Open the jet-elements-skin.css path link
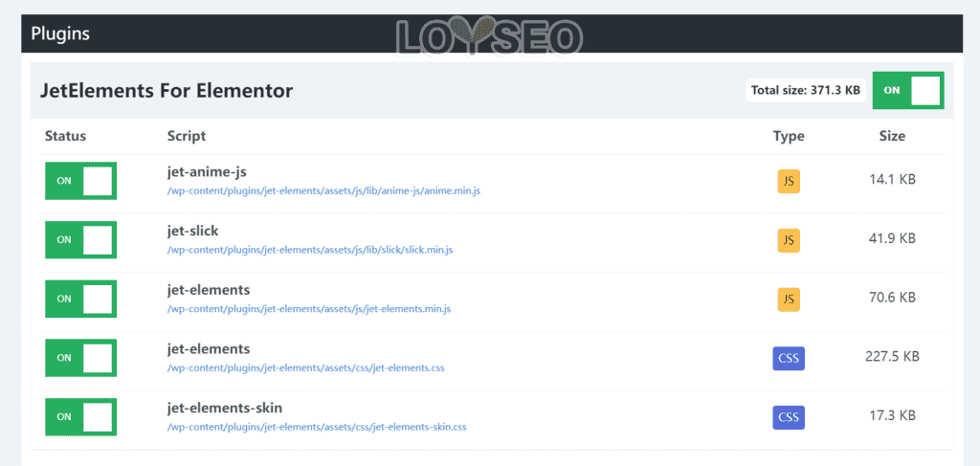This screenshot has height=466, width=980. point(317,428)
